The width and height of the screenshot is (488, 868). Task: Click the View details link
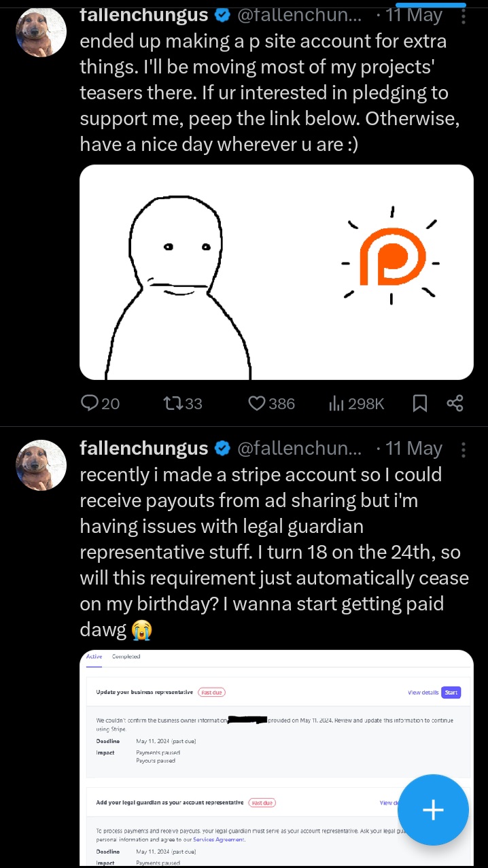click(x=423, y=693)
